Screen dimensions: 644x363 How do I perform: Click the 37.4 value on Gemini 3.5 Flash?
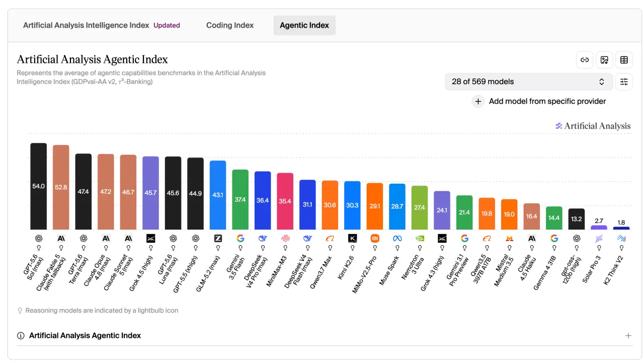240,200
